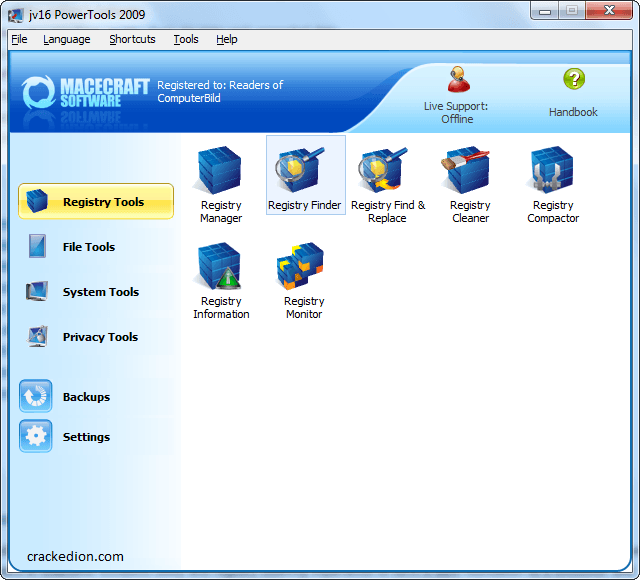Open the Handbook question mark icon
This screenshot has height=580, width=640.
[574, 79]
